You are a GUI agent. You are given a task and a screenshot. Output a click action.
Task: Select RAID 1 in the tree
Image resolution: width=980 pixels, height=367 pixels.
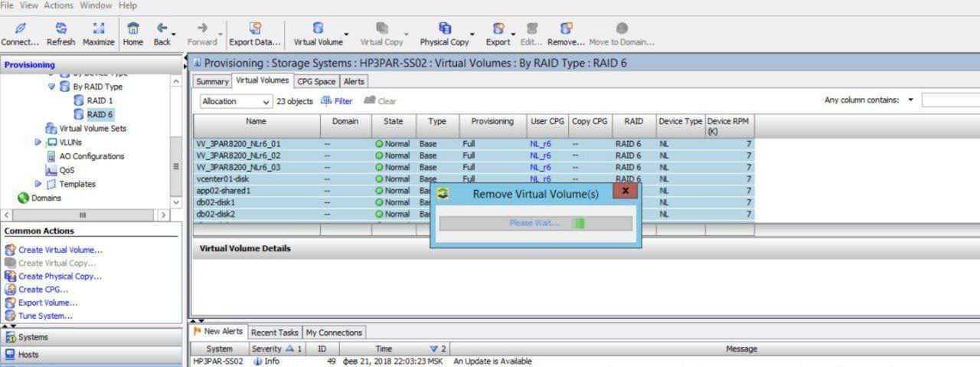click(100, 101)
